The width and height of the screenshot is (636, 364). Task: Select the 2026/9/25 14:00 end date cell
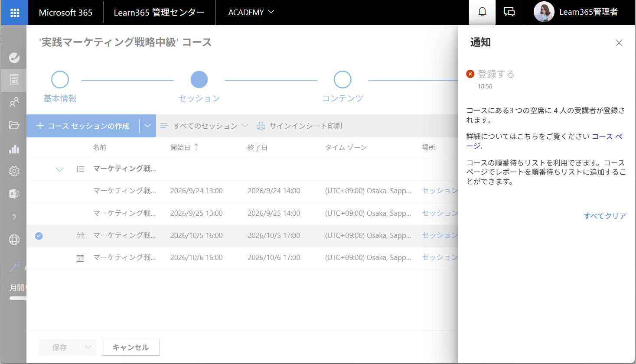274,213
